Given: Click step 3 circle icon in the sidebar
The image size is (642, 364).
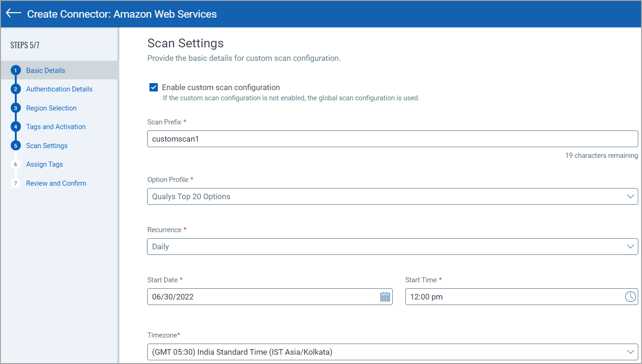Looking at the screenshot, I should point(16,108).
